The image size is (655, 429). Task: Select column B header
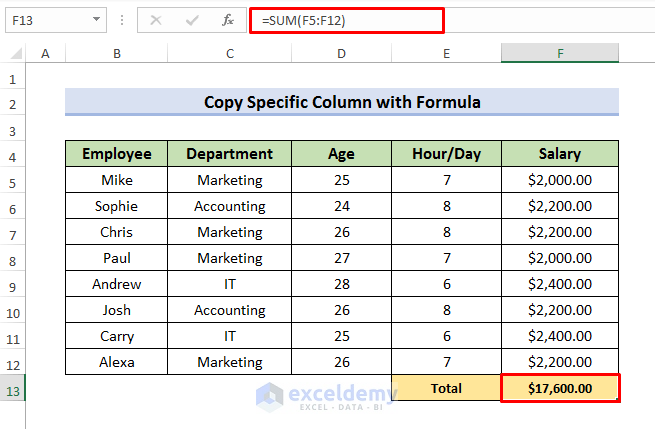pyautogui.click(x=117, y=53)
